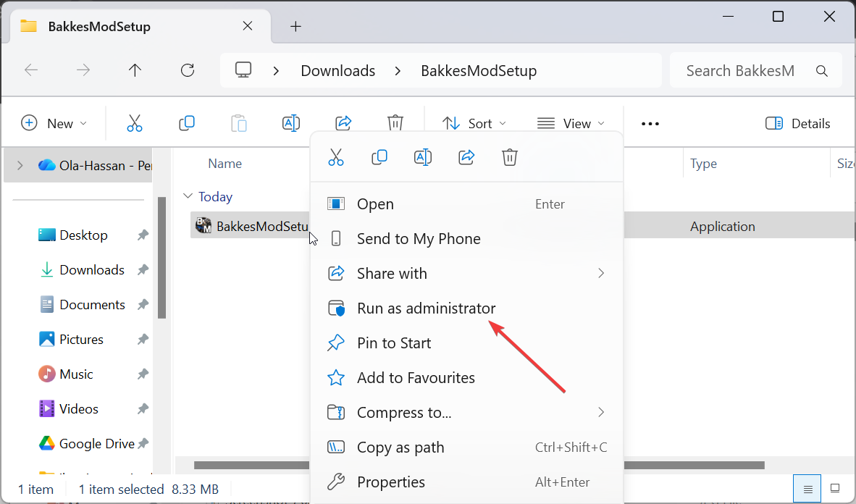Click chevron after Downloads in address bar
856x504 pixels.
coord(398,70)
